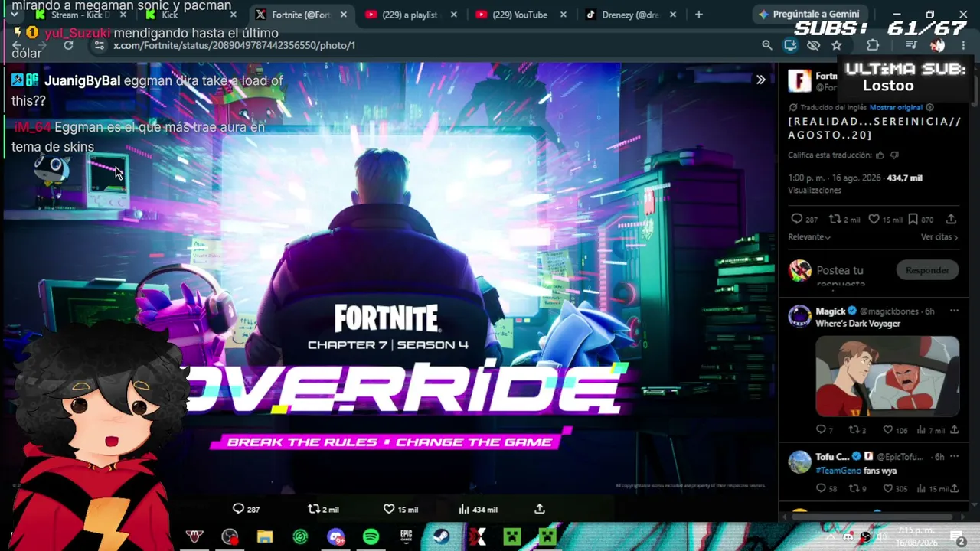Click the @magickbones handle

[x=890, y=311]
